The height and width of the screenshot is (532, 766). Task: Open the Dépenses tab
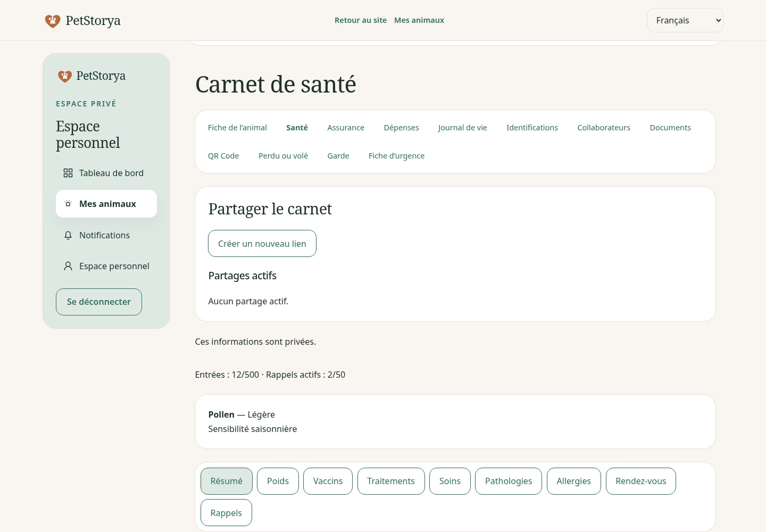(x=402, y=128)
